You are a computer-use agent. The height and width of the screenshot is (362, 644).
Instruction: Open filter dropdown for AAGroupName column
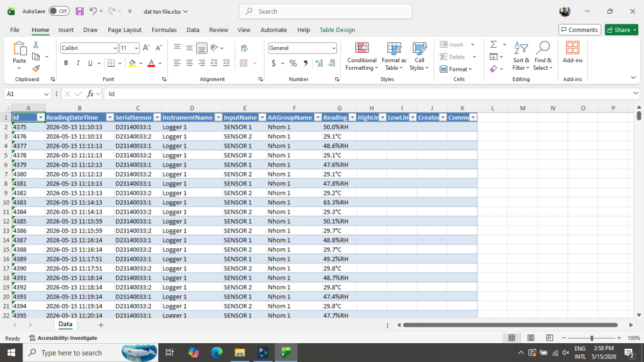click(x=318, y=118)
